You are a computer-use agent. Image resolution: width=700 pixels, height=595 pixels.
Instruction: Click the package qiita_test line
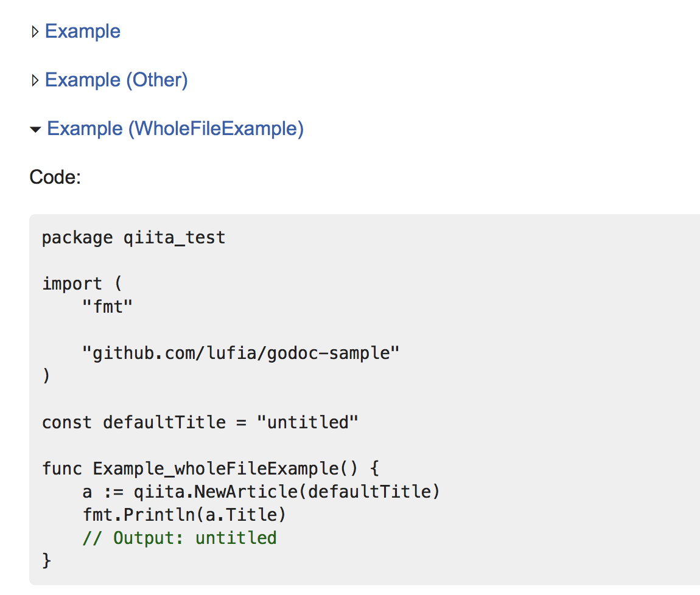pyautogui.click(x=133, y=238)
